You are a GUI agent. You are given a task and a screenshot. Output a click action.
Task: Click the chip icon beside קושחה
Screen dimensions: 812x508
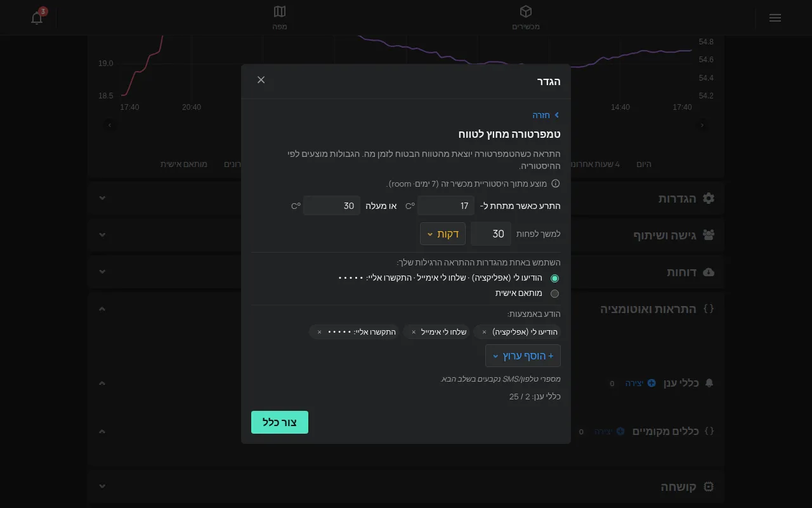pos(709,486)
